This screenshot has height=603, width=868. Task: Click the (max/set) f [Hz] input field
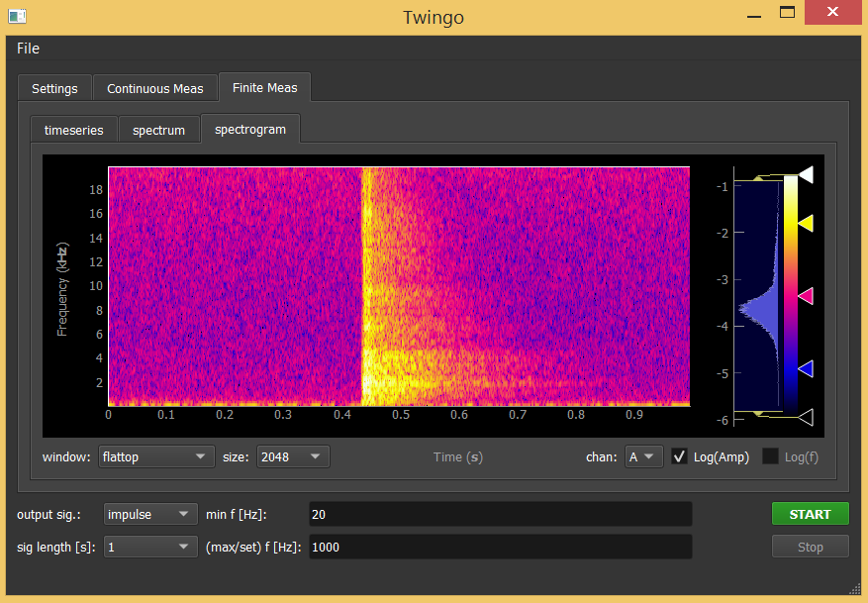501,548
